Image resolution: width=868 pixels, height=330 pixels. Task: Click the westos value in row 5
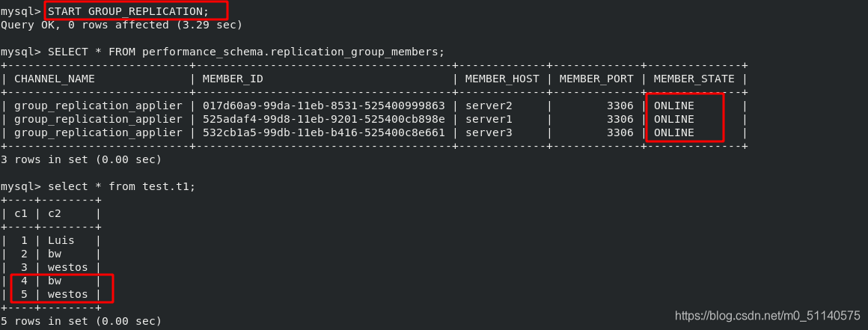(67, 294)
